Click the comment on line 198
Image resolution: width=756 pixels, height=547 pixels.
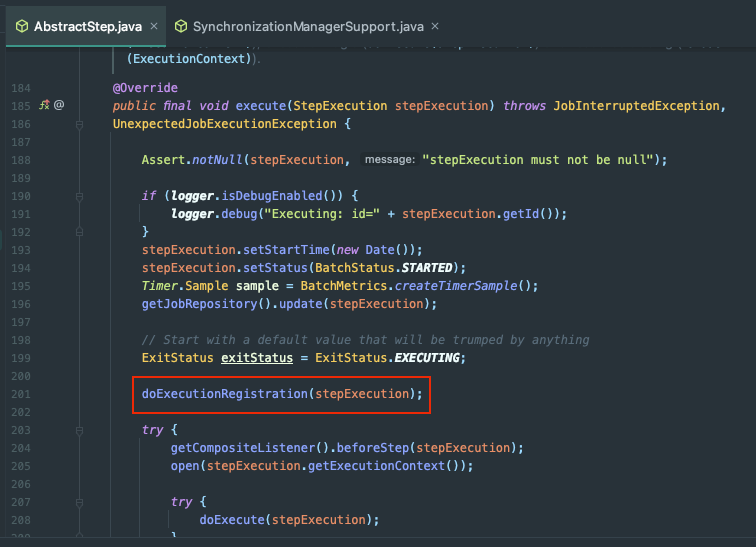pyautogui.click(x=365, y=340)
